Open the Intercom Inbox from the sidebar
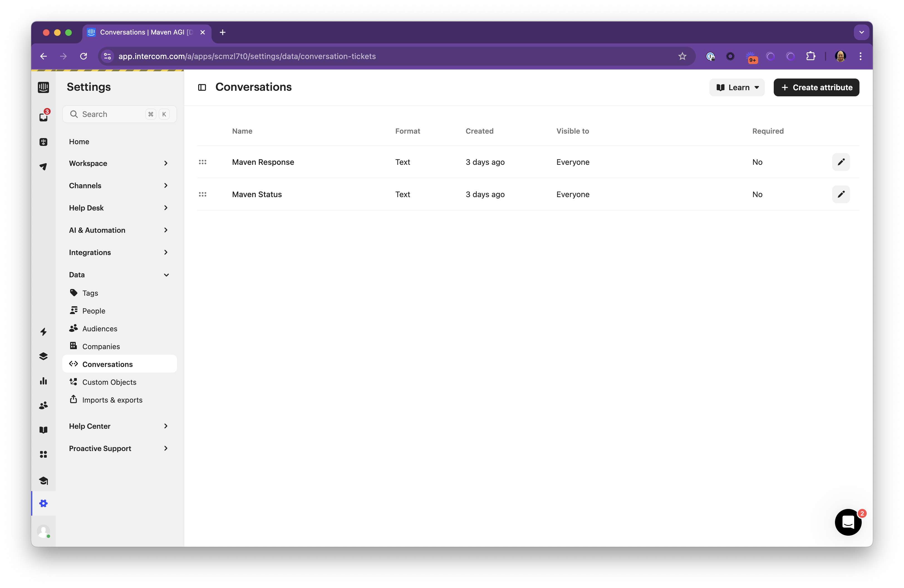Image resolution: width=904 pixels, height=588 pixels. click(43, 117)
